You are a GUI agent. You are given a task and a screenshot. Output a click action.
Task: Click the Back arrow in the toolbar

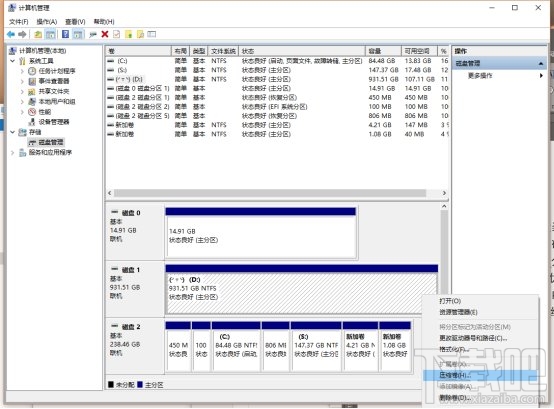[11, 34]
